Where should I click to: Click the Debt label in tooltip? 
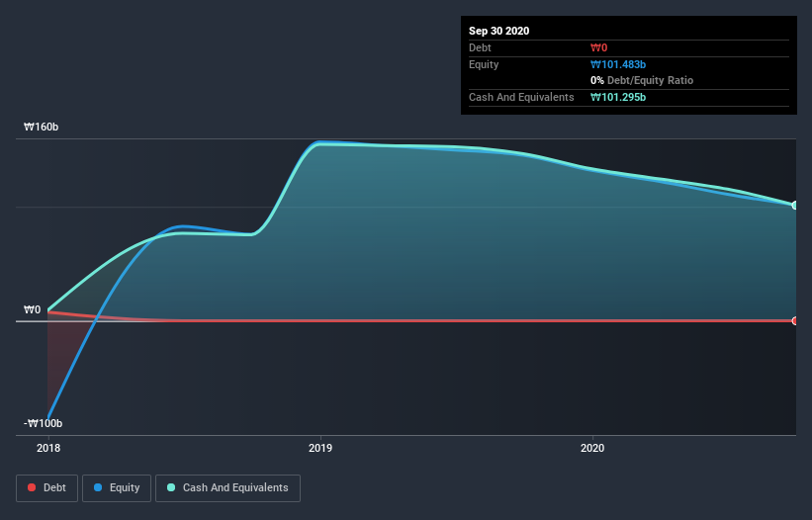pos(480,47)
